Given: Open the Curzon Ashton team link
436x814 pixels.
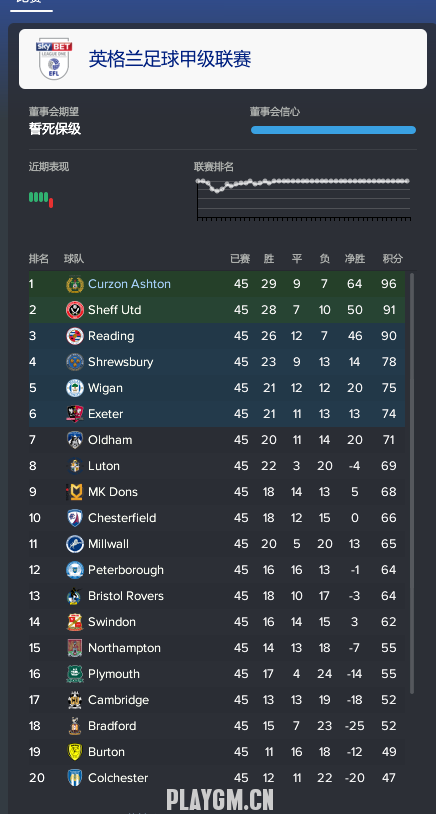Looking at the screenshot, I should tap(129, 284).
